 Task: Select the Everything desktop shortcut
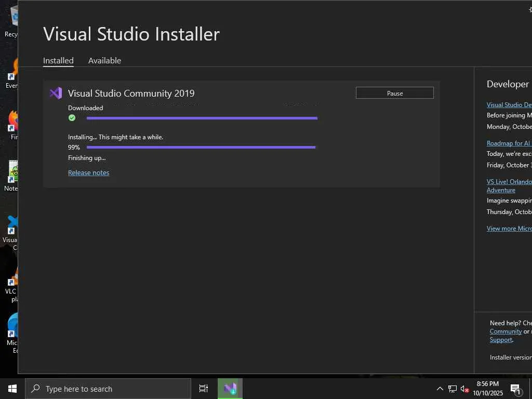12,73
